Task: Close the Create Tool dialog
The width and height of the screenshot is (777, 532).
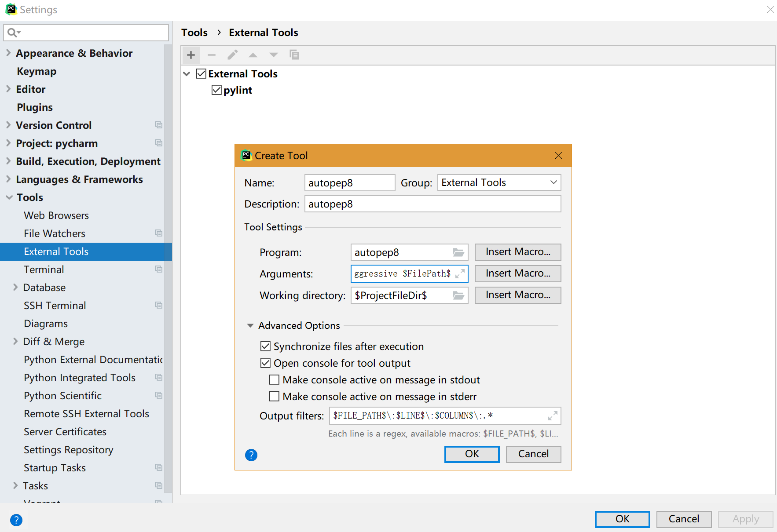Action: (559, 156)
